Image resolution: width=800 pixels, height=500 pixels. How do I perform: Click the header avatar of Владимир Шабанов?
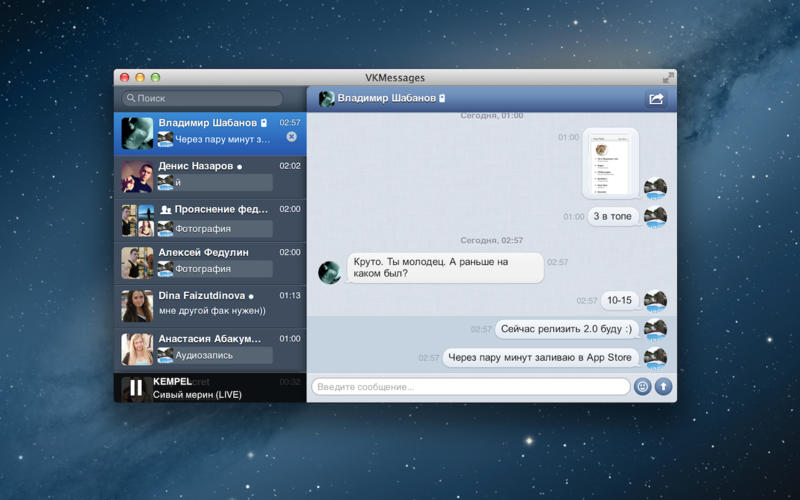point(327,98)
